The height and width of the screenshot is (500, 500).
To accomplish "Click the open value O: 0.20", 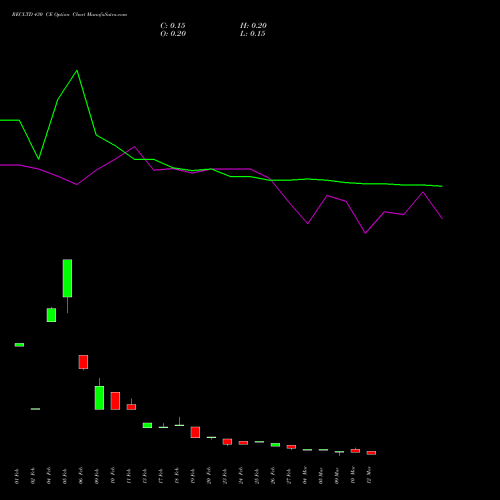I will 173,34.
